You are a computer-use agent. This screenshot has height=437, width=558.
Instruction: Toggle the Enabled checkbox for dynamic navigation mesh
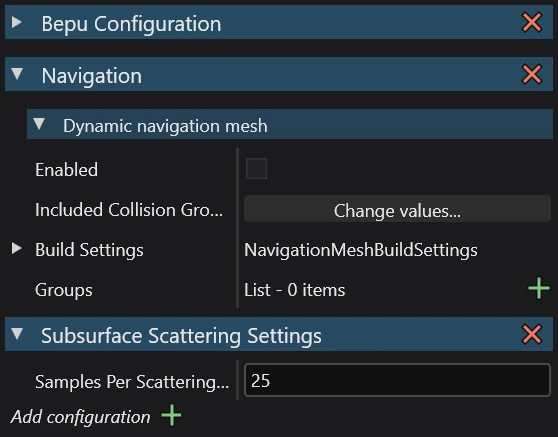click(x=256, y=169)
